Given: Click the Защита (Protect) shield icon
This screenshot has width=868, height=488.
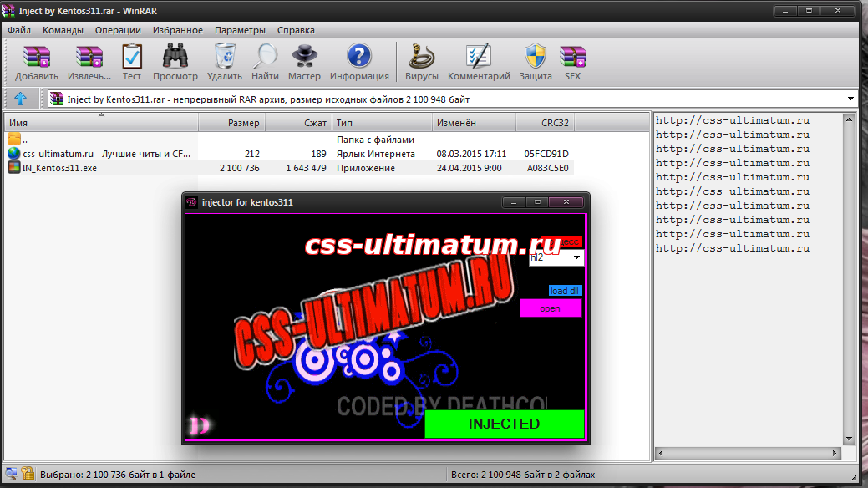Looking at the screenshot, I should 536,57.
